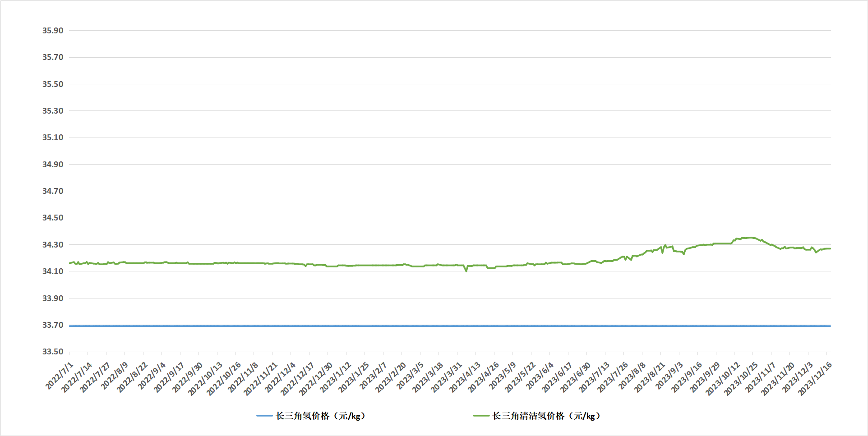Click x-axis date label 2022/7/1
This screenshot has width=868, height=436.
tap(60, 375)
